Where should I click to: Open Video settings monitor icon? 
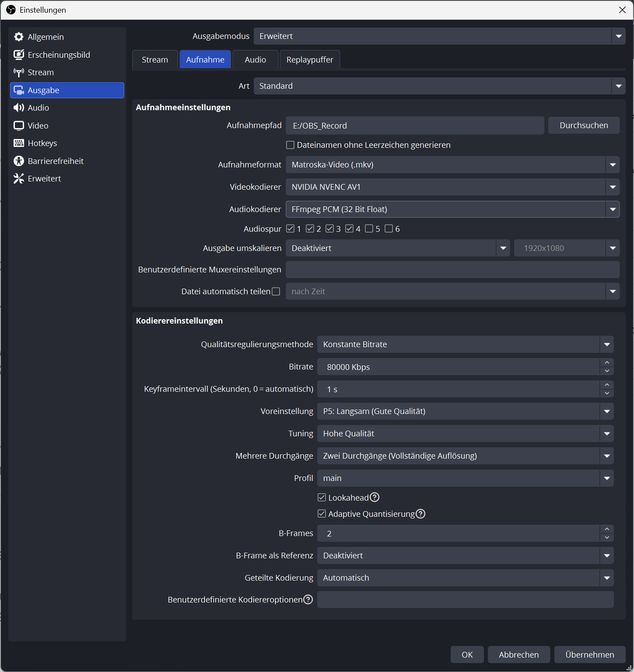(x=19, y=125)
